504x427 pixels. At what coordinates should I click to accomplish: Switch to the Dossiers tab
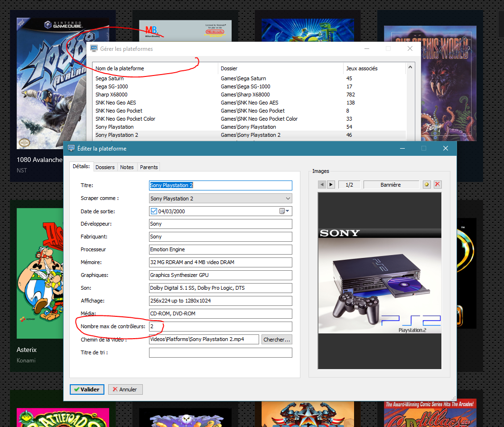105,167
